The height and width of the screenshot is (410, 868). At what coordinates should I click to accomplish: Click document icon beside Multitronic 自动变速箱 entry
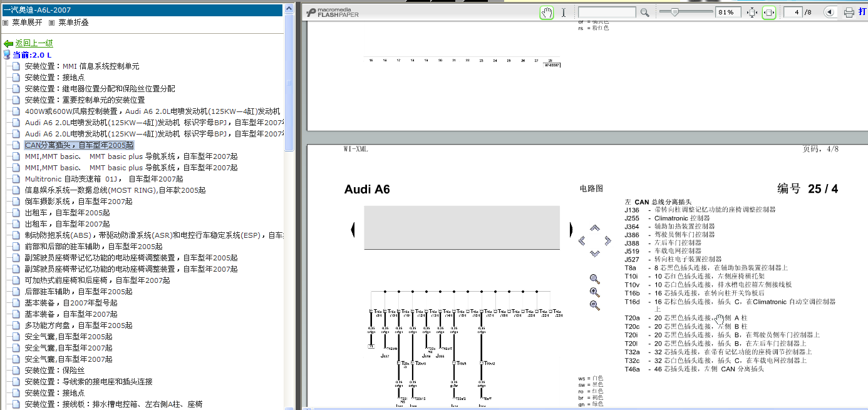16,179
